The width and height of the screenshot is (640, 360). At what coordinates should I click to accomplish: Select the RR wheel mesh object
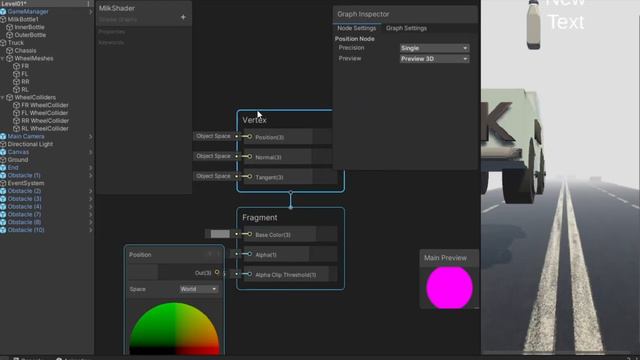point(25,82)
